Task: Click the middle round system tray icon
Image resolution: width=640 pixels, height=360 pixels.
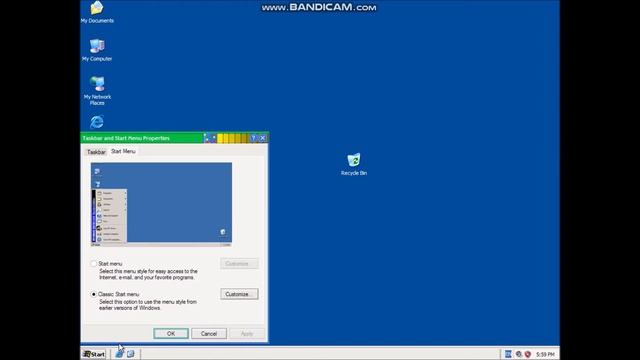Action: point(518,354)
